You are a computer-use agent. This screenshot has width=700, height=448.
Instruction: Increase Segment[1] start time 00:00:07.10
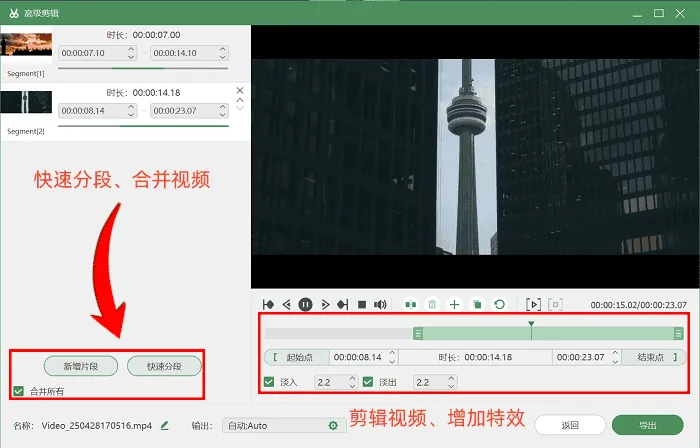(x=131, y=49)
